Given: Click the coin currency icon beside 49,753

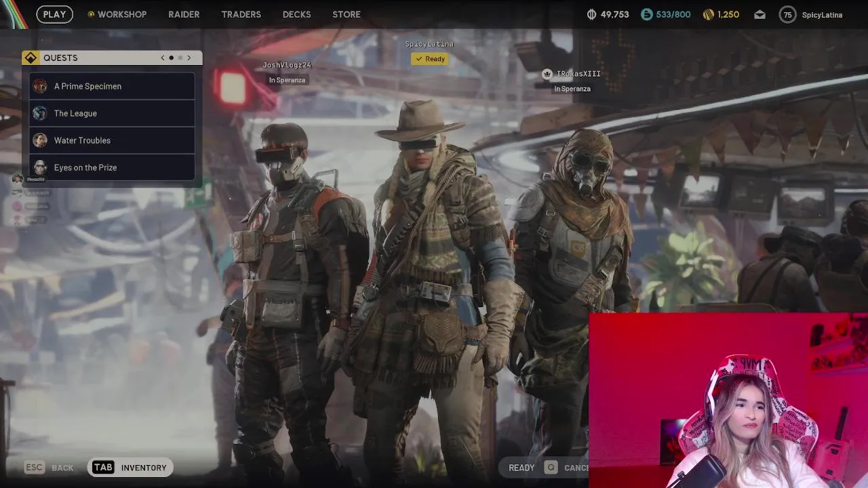Looking at the screenshot, I should 591,14.
